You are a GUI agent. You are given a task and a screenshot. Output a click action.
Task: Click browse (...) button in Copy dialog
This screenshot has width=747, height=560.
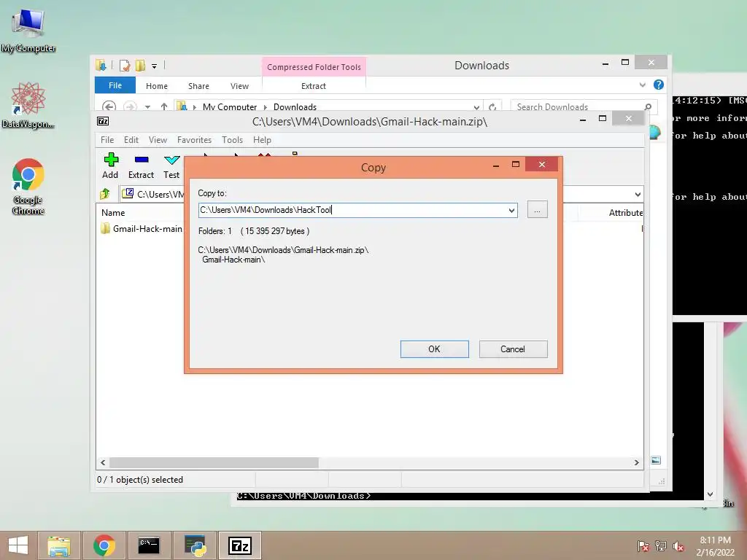538,210
